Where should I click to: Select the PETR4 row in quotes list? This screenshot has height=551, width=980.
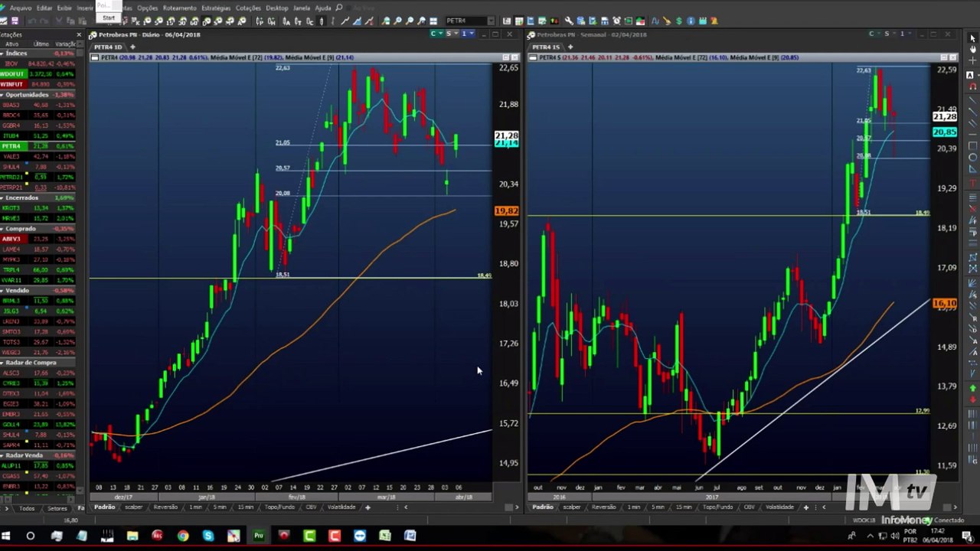click(38, 146)
